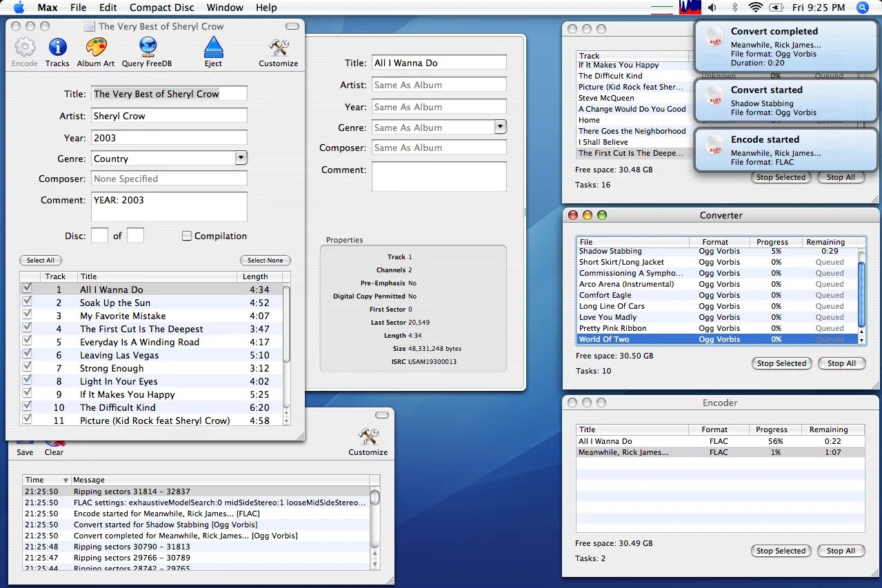Click Stop All in Encoder window

(x=841, y=551)
